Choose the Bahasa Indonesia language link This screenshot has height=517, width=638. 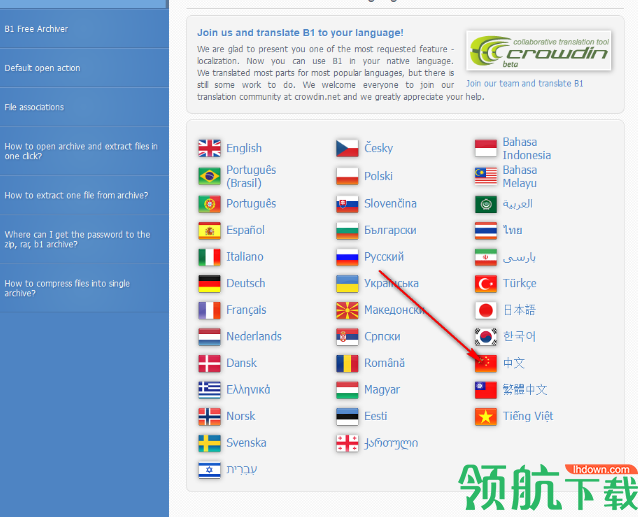(527, 148)
